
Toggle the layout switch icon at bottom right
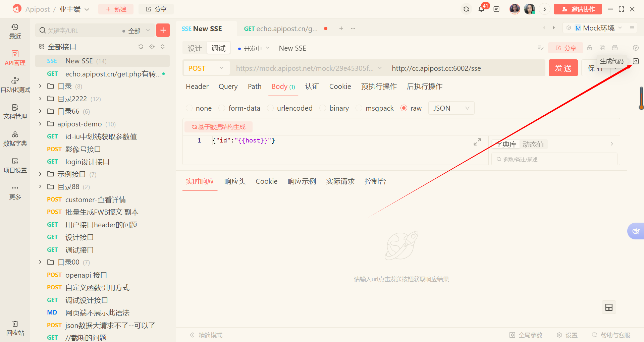(x=609, y=307)
